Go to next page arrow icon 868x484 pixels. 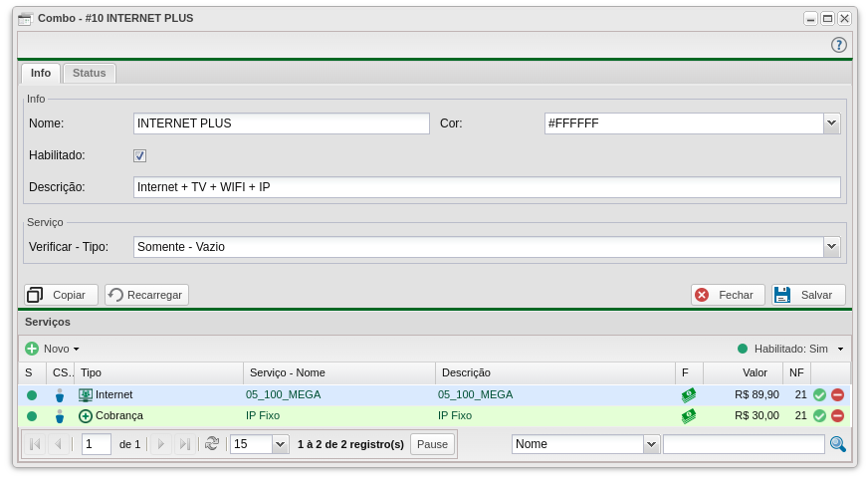tap(161, 444)
